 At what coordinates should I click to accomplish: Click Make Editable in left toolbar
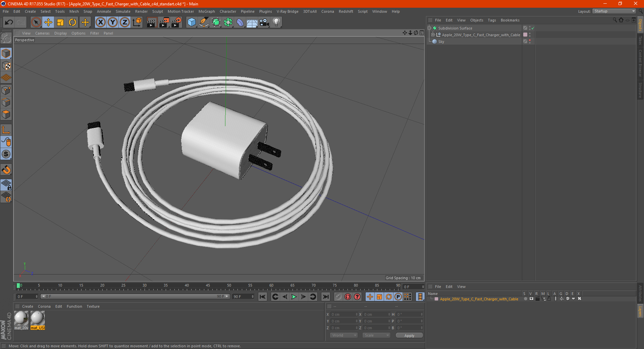point(6,38)
